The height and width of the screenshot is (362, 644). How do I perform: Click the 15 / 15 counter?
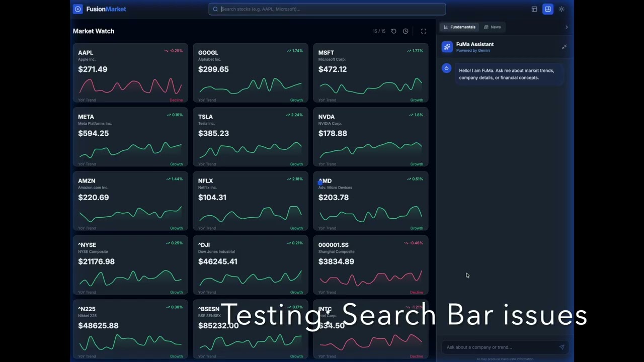tap(379, 31)
